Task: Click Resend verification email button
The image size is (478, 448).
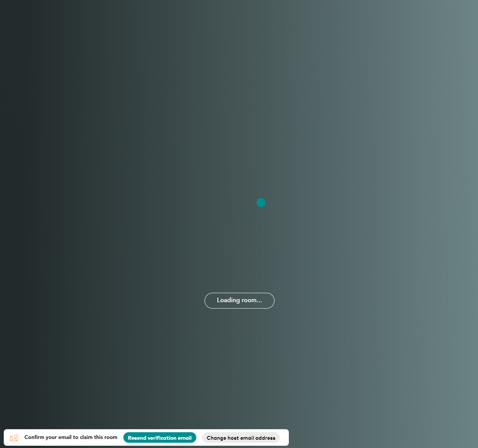Action: (x=160, y=437)
